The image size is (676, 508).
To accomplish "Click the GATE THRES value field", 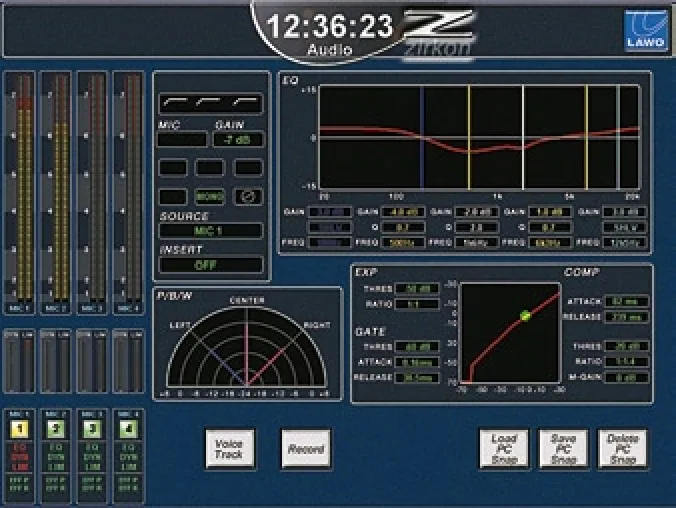I will [x=417, y=347].
